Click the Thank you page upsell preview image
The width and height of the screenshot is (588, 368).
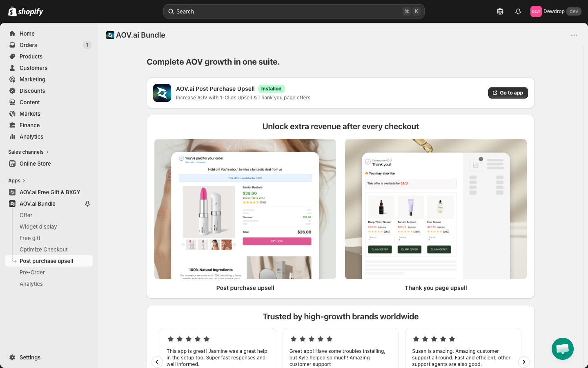[x=436, y=209]
